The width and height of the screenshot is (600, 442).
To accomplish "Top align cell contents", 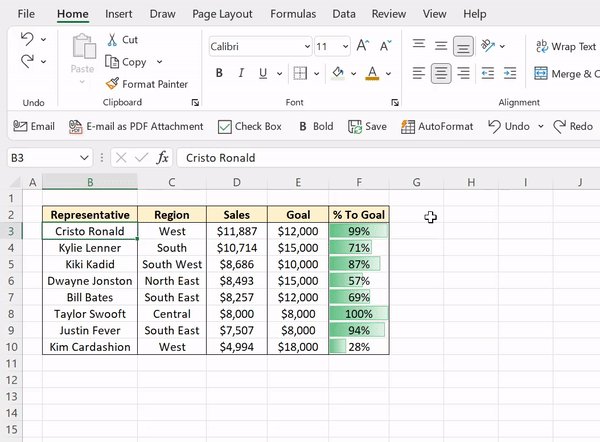I will click(x=419, y=46).
